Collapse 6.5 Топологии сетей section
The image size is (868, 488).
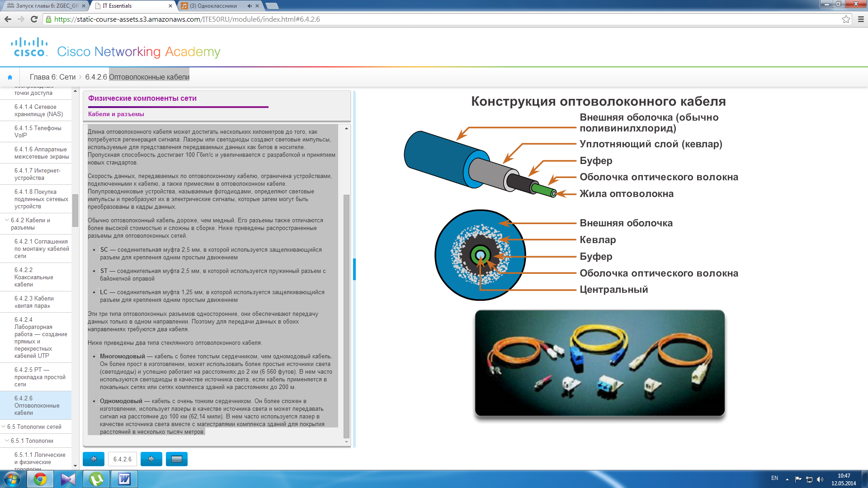pos(3,427)
